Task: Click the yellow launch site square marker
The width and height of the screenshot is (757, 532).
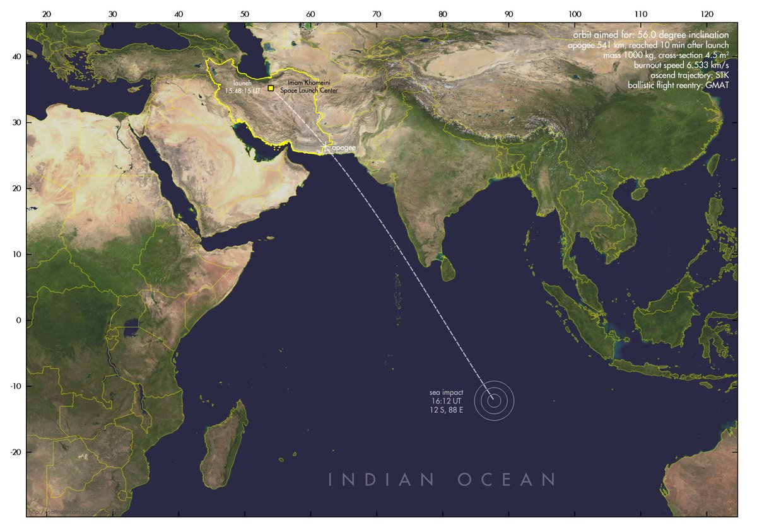Action: pos(271,89)
